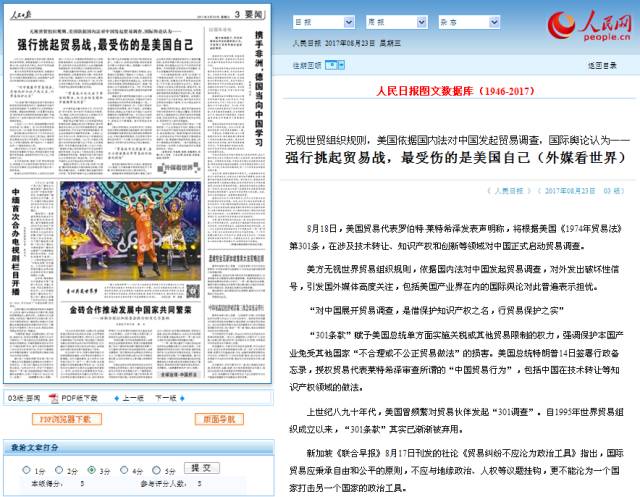Open the 往期回顾 date dropdown

click(x=335, y=65)
